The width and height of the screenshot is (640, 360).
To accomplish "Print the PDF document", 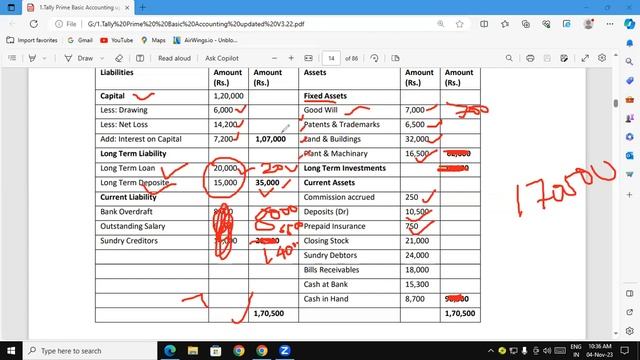I will (530, 58).
